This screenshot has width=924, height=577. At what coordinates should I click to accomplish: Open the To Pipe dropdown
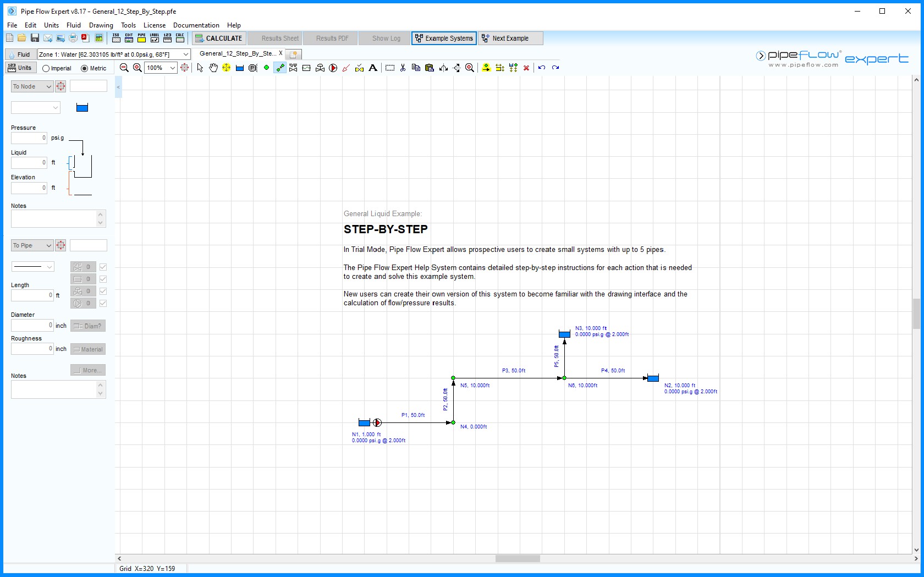pos(32,245)
